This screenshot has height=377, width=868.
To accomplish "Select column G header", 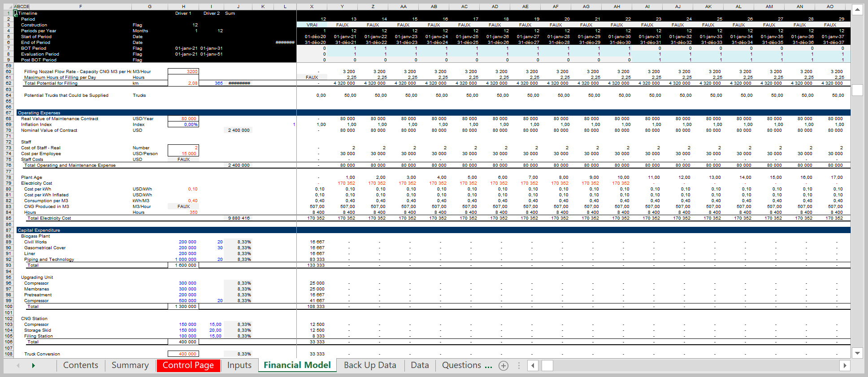I will click(150, 7).
